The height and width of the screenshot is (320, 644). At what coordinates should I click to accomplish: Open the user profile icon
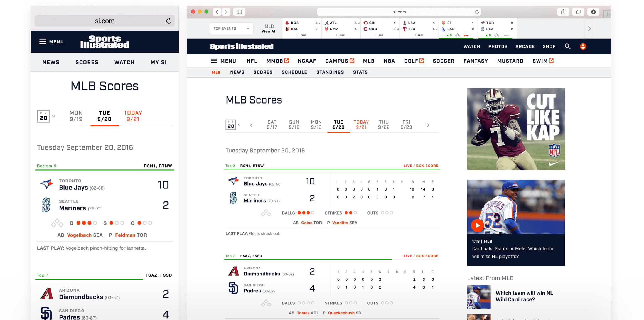click(583, 46)
